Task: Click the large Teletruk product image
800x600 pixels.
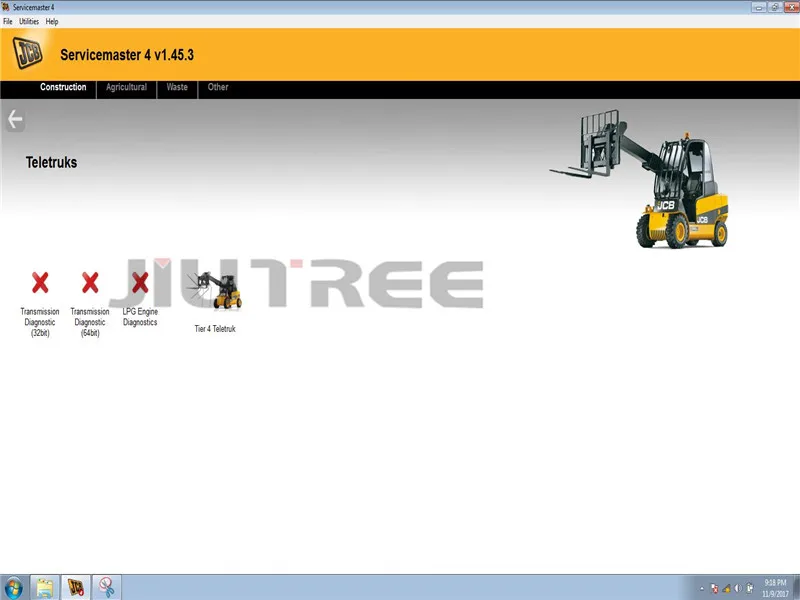Action: [x=639, y=179]
